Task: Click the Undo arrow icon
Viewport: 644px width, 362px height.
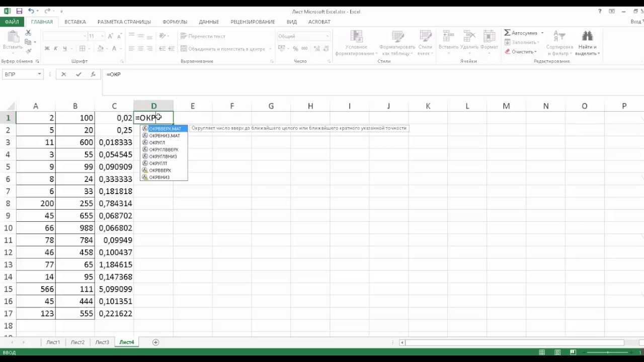Action: point(31,11)
